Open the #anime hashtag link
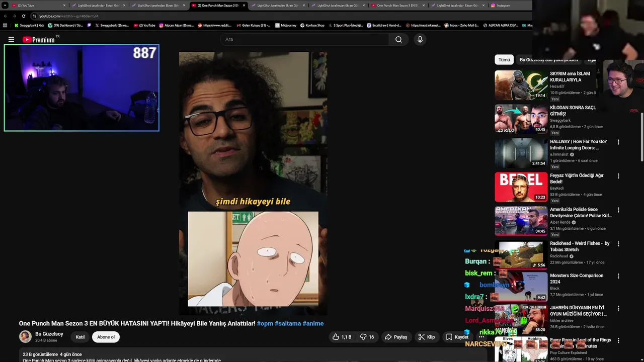This screenshot has width=644, height=362. [x=313, y=323]
